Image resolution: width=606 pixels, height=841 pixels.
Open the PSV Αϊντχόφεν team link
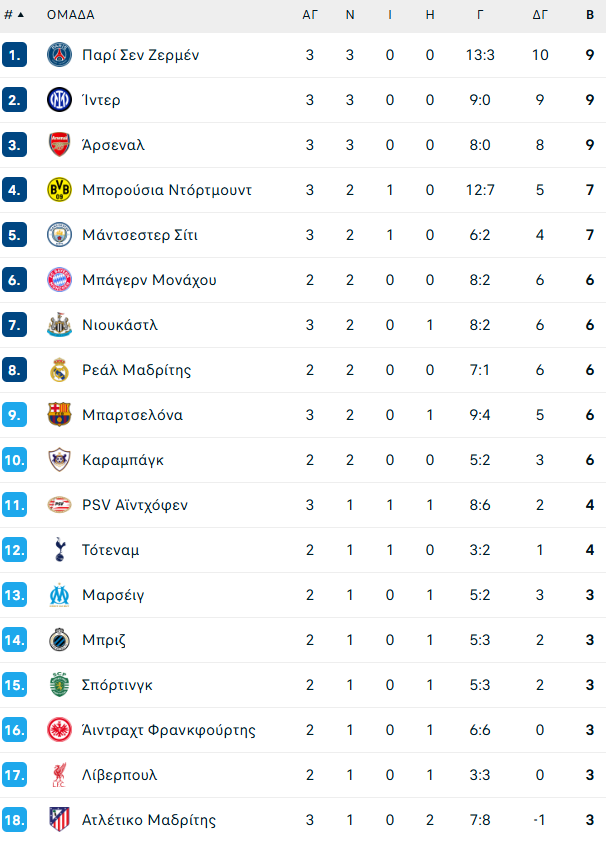(x=135, y=505)
